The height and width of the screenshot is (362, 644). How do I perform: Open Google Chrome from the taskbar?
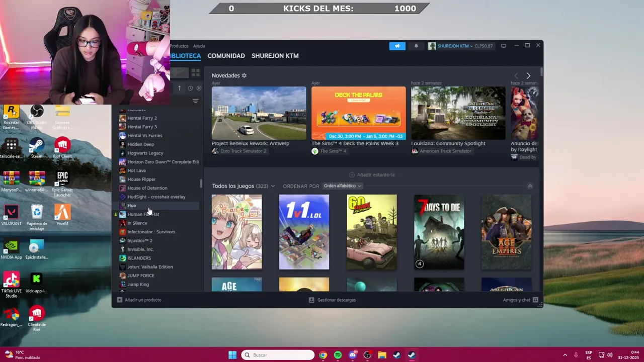click(x=323, y=355)
